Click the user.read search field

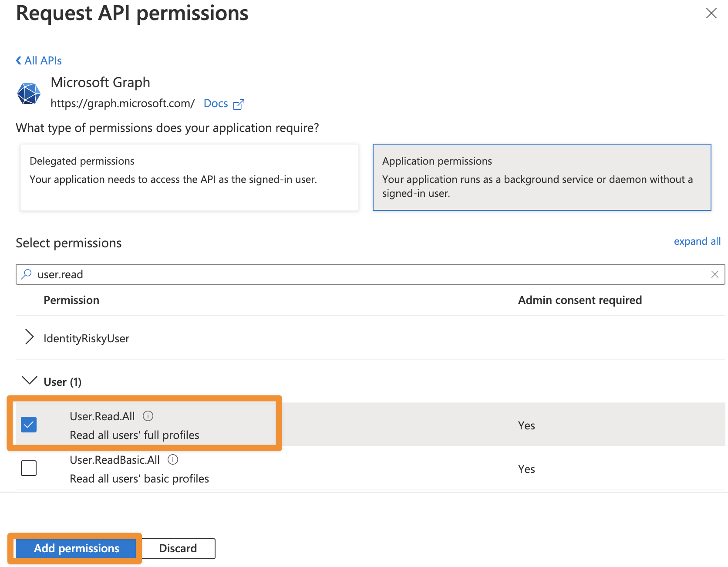point(370,274)
